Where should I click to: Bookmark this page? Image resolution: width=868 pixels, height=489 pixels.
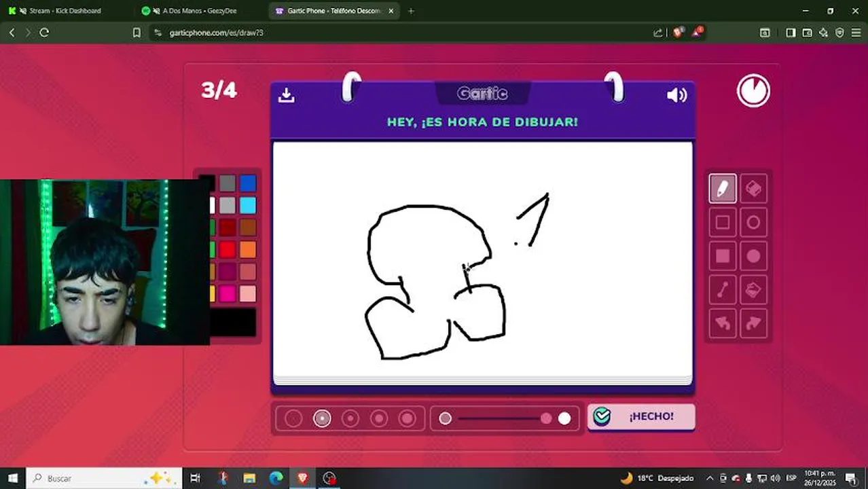point(137,33)
